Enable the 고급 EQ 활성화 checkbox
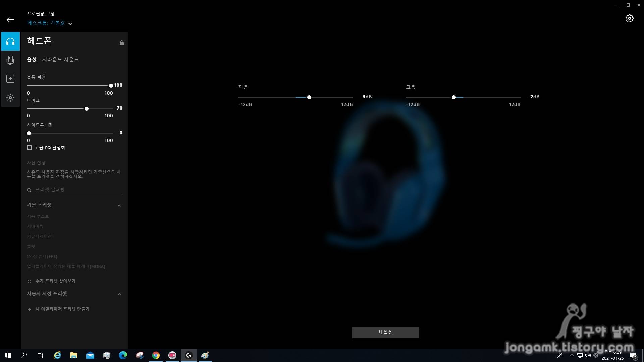The image size is (644, 362). [29, 148]
